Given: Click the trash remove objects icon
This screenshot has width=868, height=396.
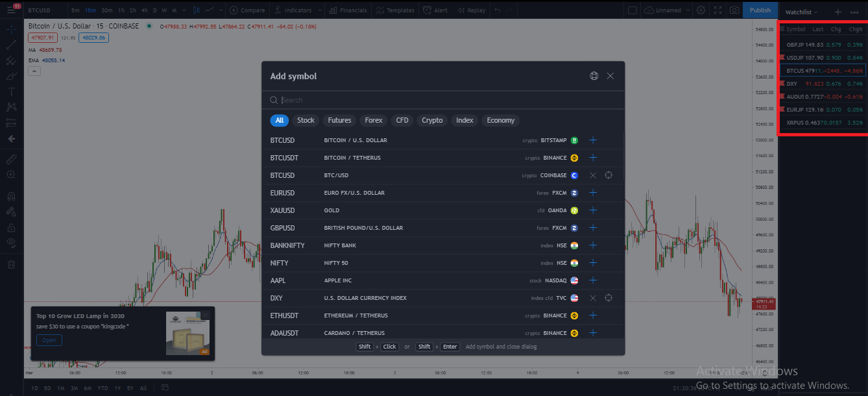Looking at the screenshot, I should click(x=11, y=264).
